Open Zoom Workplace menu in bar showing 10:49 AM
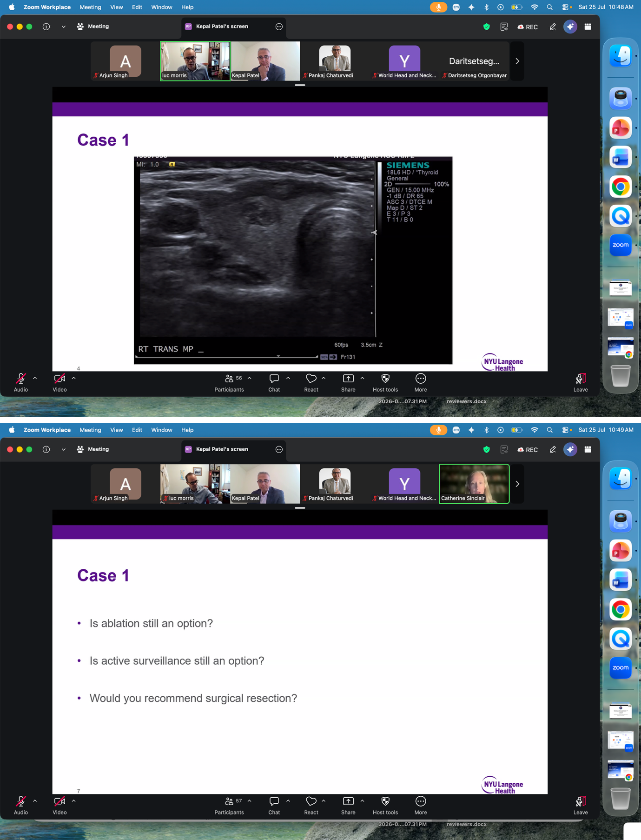This screenshot has width=641, height=840. coord(47,430)
